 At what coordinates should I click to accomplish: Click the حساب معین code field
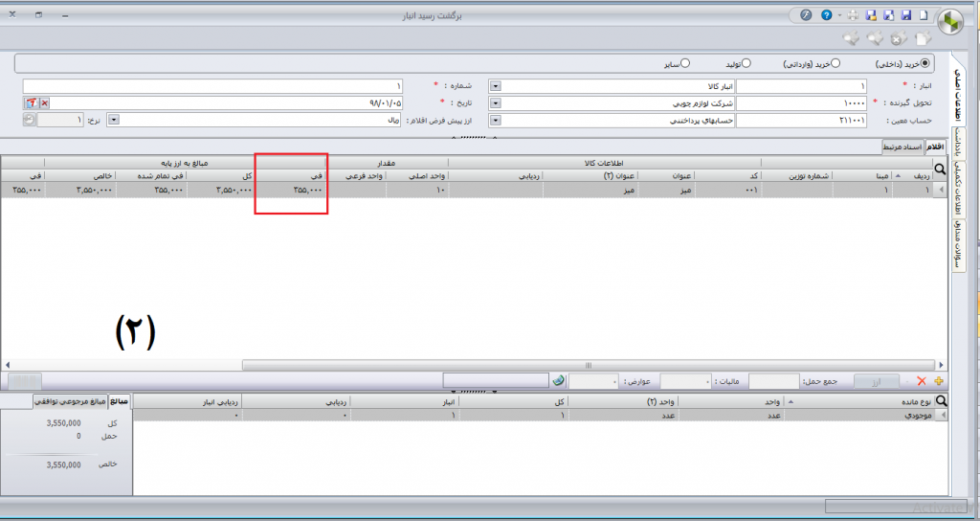click(x=801, y=120)
